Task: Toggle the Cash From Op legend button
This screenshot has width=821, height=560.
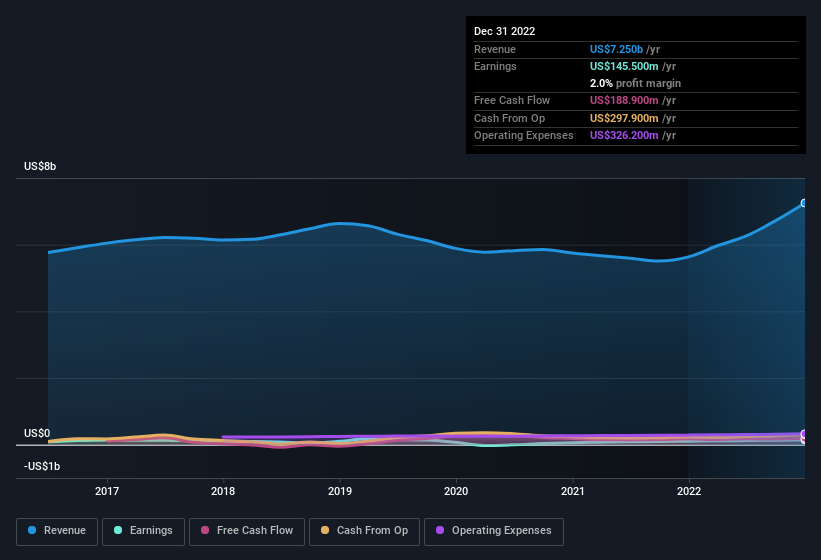Action: point(364,532)
